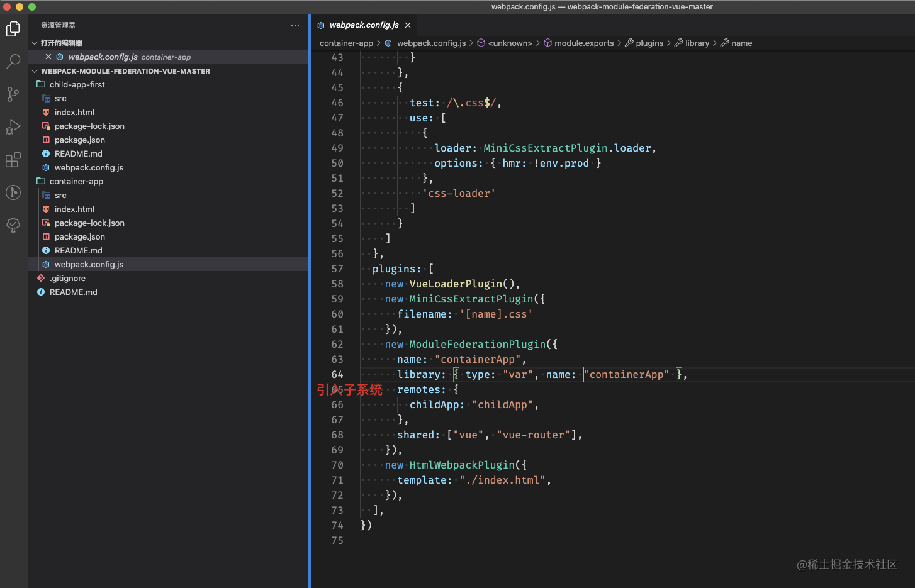Click on HtmlWebpackPlugin in line 70
Screen dimensions: 915x588
pos(463,465)
